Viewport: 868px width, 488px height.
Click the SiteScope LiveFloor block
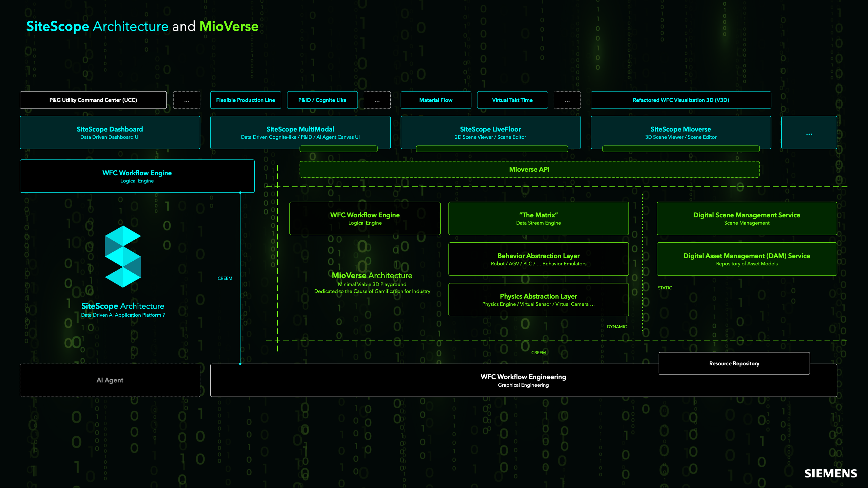point(490,132)
